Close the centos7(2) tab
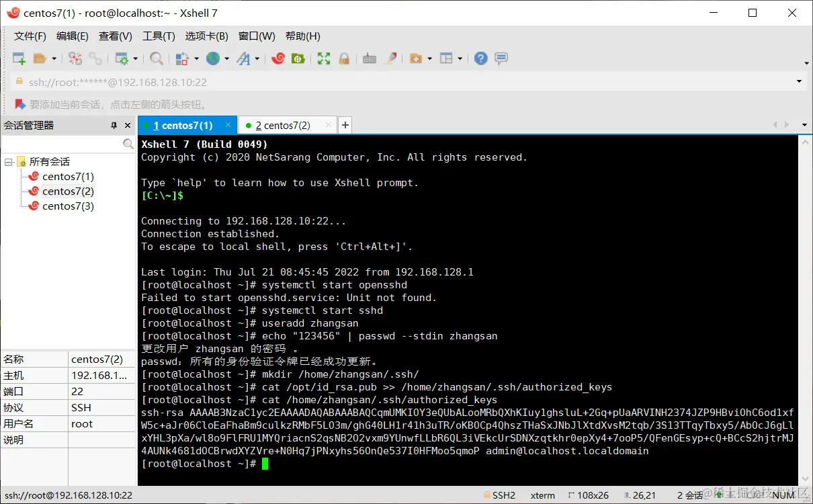 (x=329, y=125)
